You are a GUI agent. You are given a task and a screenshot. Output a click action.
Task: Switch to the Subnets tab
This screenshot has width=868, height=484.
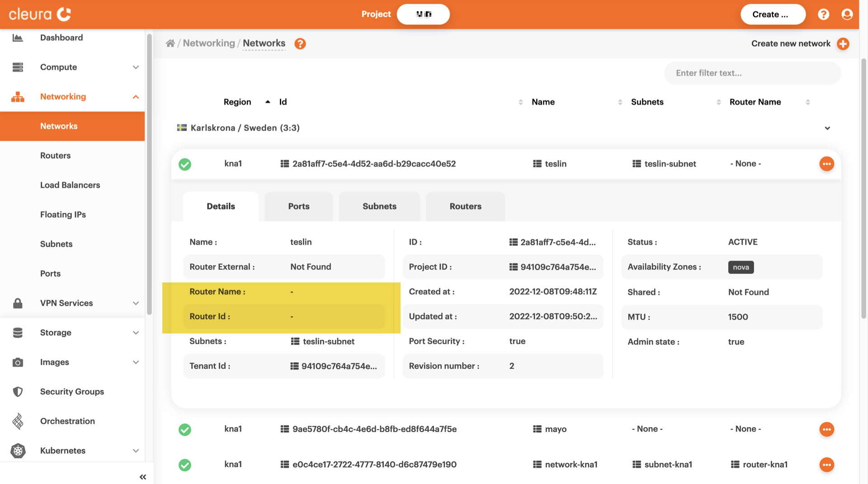point(379,207)
